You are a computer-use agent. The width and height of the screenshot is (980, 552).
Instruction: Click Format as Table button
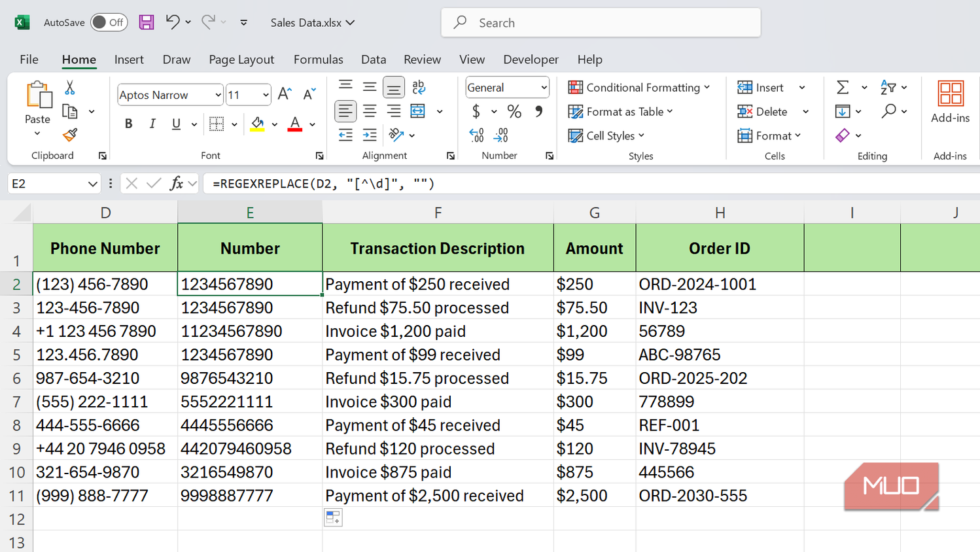pyautogui.click(x=620, y=112)
